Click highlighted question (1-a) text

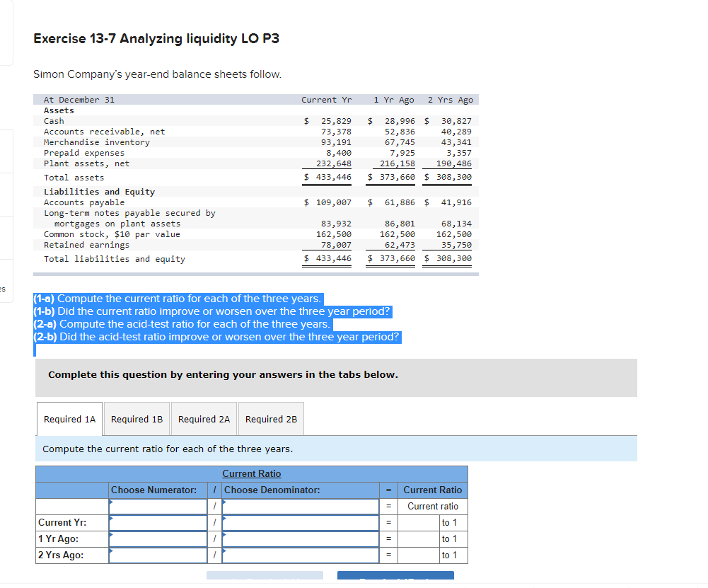178,299
